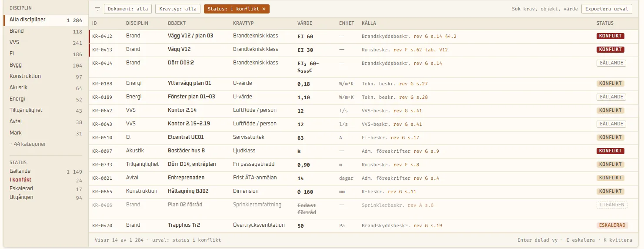Open source link 'rev G s.28'
644x249 pixels.
click(414, 98)
